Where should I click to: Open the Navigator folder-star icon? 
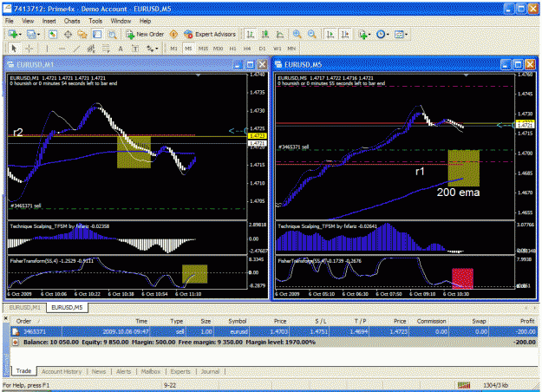(x=82, y=34)
